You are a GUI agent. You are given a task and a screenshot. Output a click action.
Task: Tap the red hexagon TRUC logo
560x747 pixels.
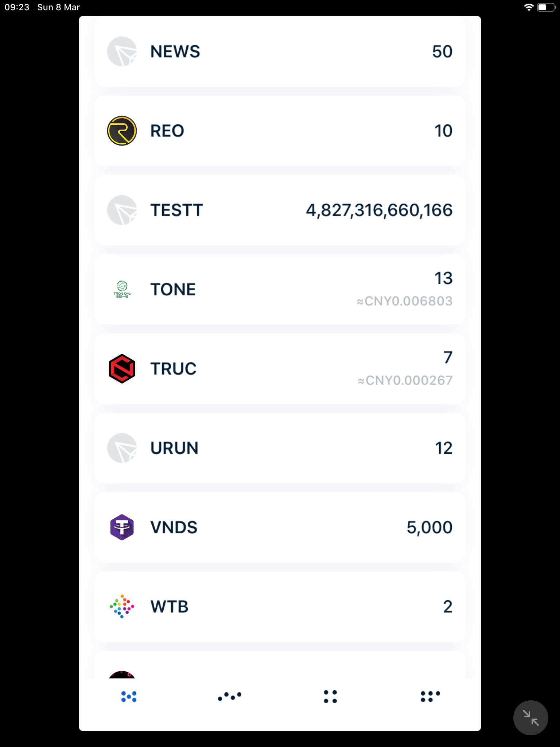[x=122, y=368]
